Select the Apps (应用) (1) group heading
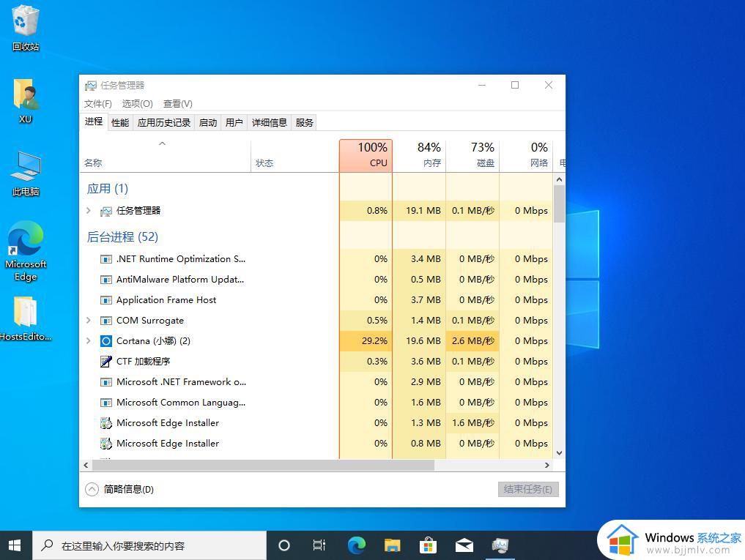This screenshot has height=560, width=745. coord(108,189)
